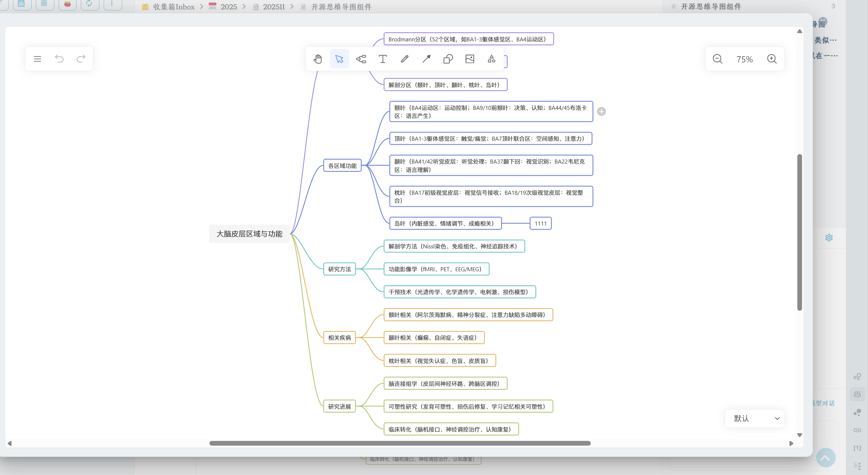Select the insert Image tool
Screen dimensions: 868x475
tap(470, 59)
